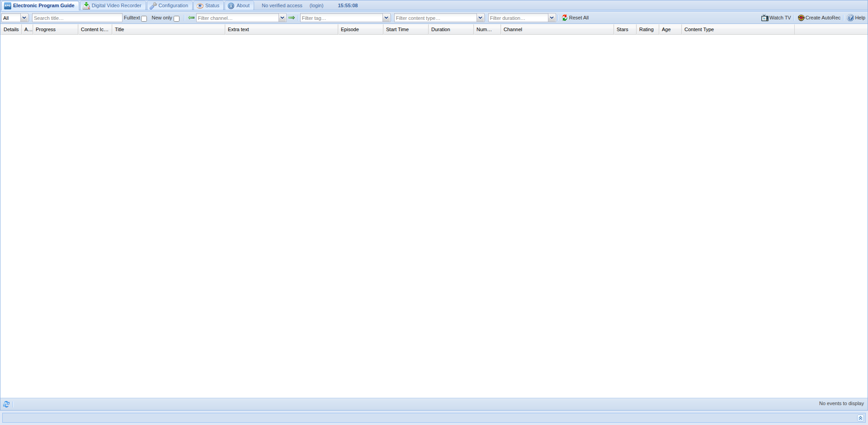Select next channel with right green arrow
Image resolution: width=868 pixels, height=425 pixels.
click(292, 18)
